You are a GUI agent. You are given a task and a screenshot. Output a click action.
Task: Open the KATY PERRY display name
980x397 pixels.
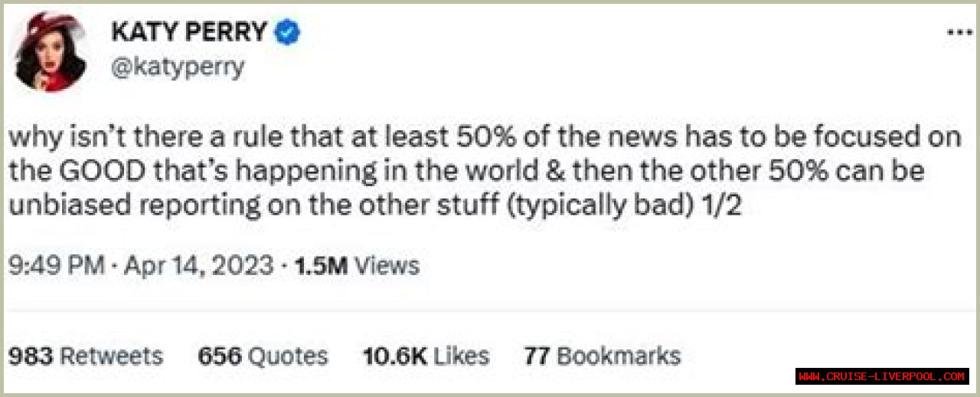tap(189, 32)
